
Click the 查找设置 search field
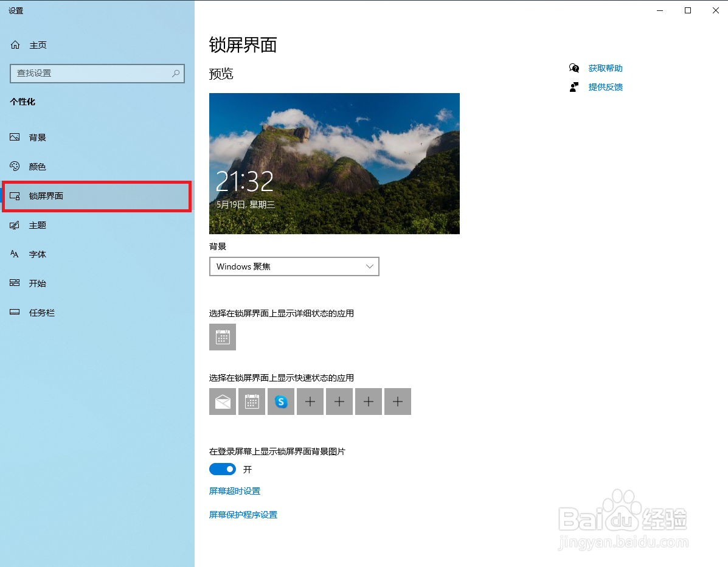[97, 74]
